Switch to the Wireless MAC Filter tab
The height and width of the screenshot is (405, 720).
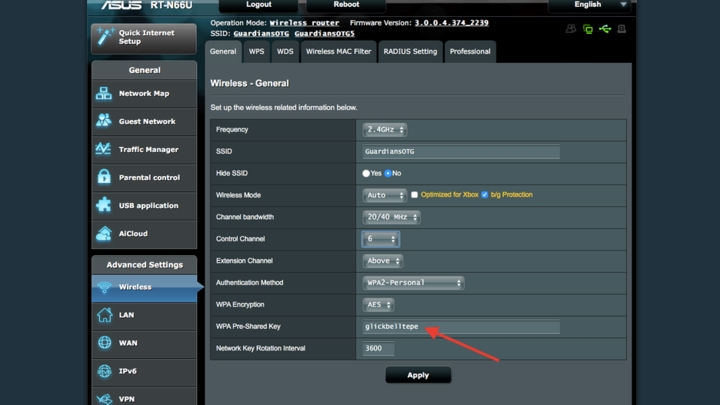point(338,52)
